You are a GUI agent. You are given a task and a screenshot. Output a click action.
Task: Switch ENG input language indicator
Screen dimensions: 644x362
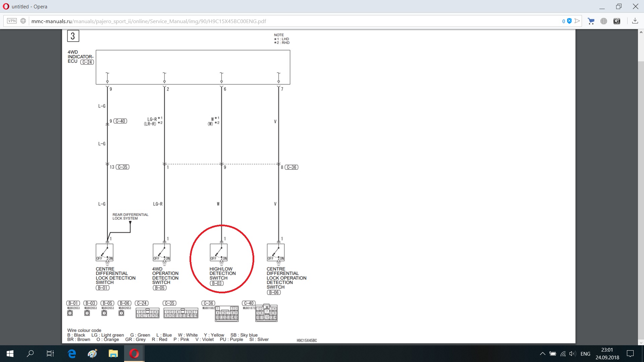585,354
